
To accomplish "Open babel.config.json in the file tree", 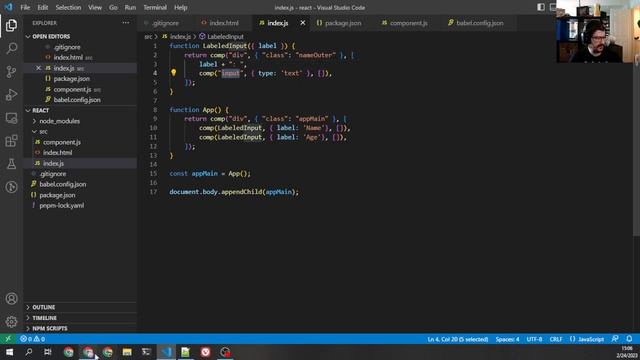I will click(x=62, y=184).
